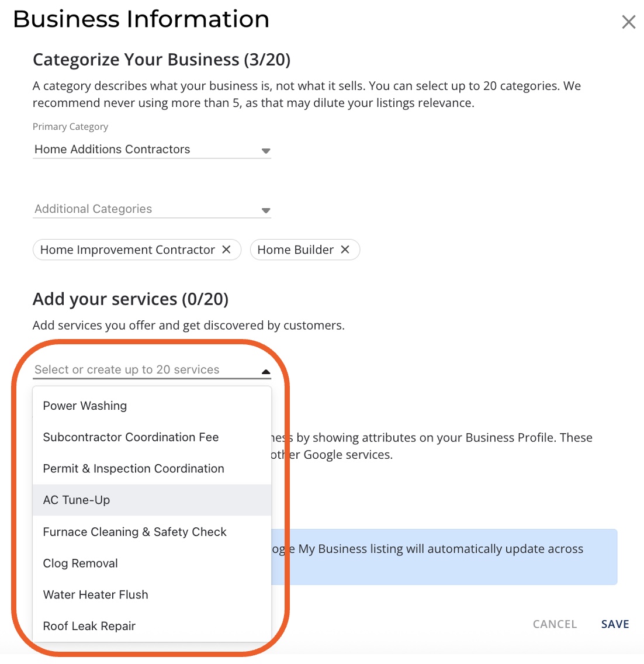Click the Home Additions Contractors primary category field
This screenshot has width=644, height=664.
pyautogui.click(x=140, y=150)
